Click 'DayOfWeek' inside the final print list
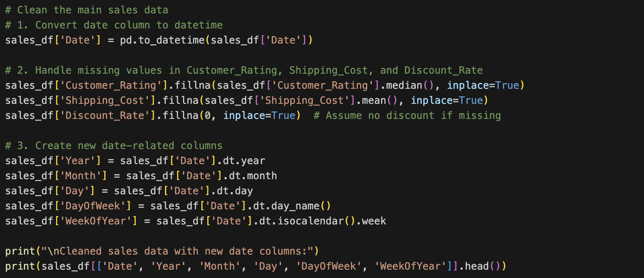 tap(328, 266)
